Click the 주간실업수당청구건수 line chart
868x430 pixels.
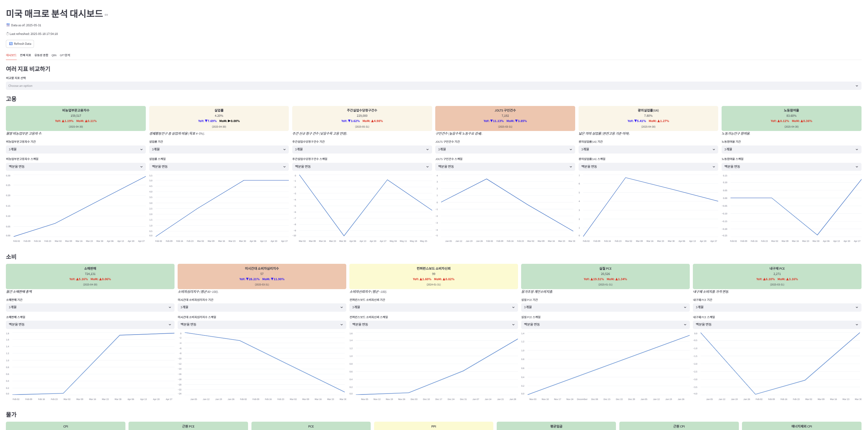[362, 207]
